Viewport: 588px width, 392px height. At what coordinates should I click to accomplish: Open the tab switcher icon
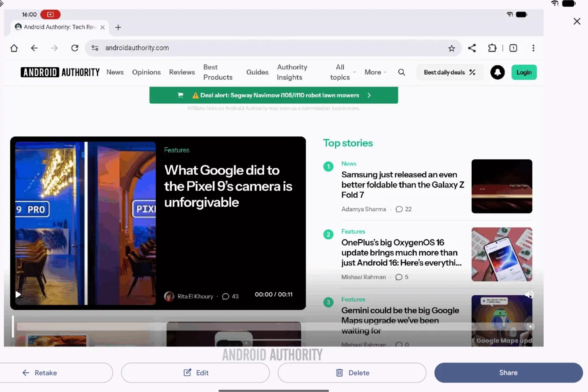[513, 48]
